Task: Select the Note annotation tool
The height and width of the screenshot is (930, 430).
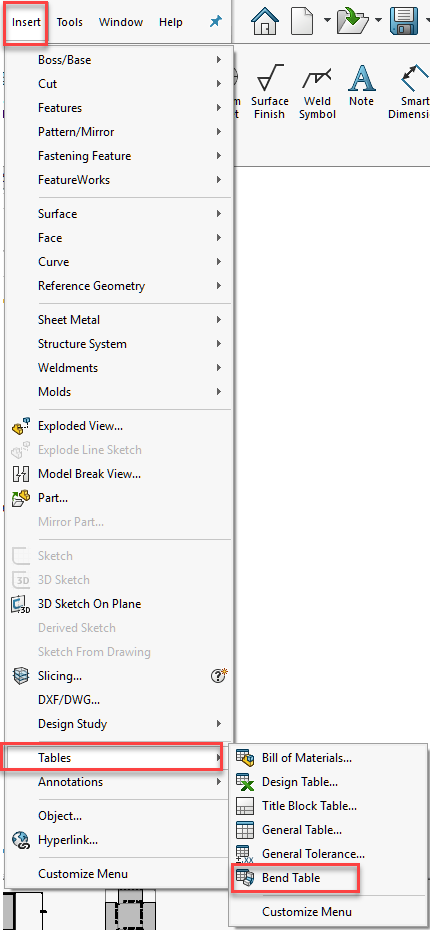Action: coord(361,87)
